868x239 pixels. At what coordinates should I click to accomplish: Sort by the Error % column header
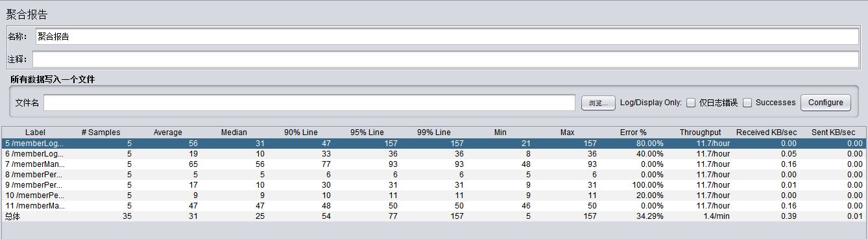pos(633,132)
